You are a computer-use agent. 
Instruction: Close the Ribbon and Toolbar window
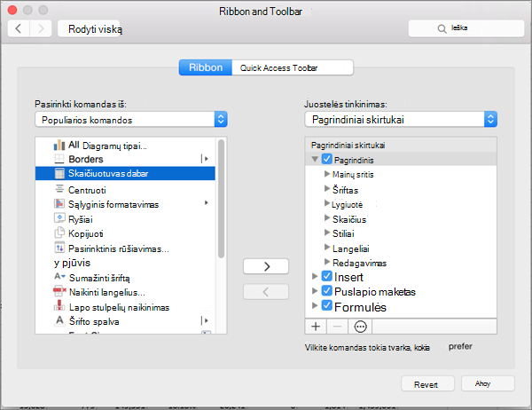click(x=12, y=10)
